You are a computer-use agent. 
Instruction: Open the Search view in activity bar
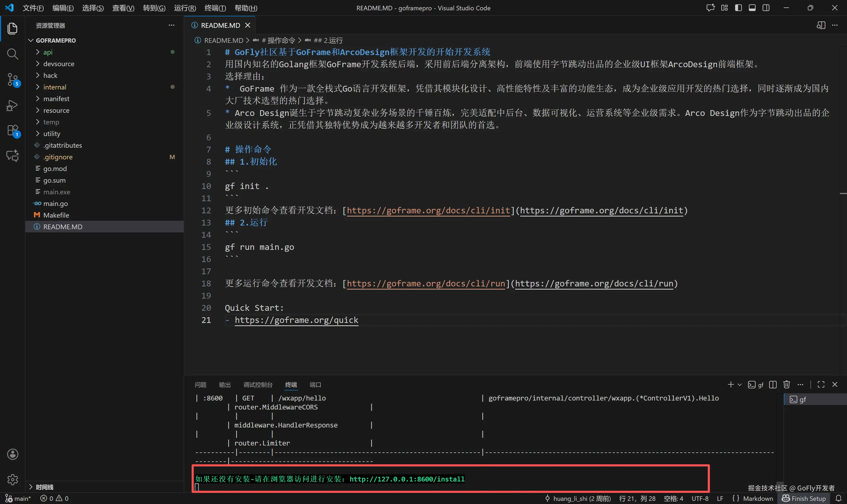click(x=12, y=54)
